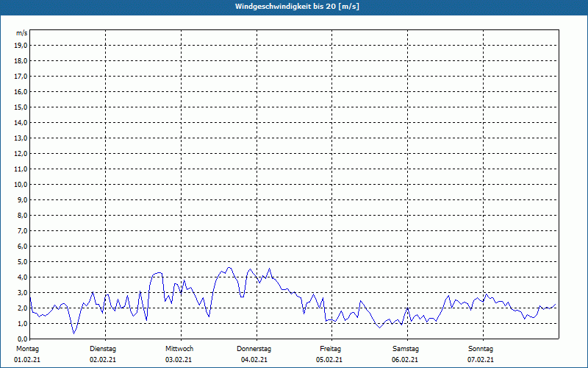588x368 pixels.
Task: Select the m/s unit label above the axis
Action: click(x=22, y=33)
